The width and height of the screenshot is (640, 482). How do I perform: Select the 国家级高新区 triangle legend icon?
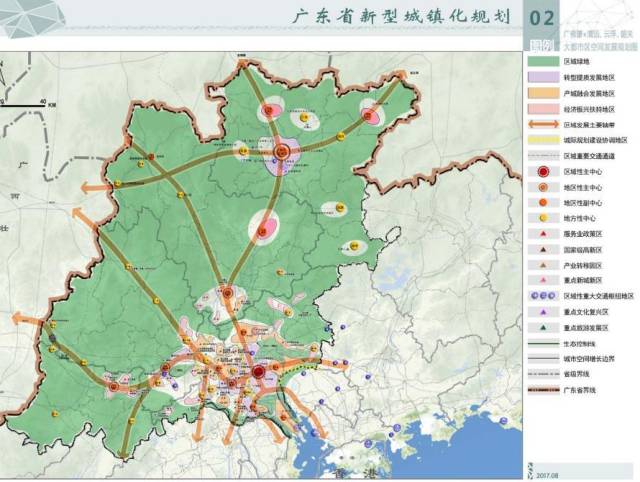543,248
